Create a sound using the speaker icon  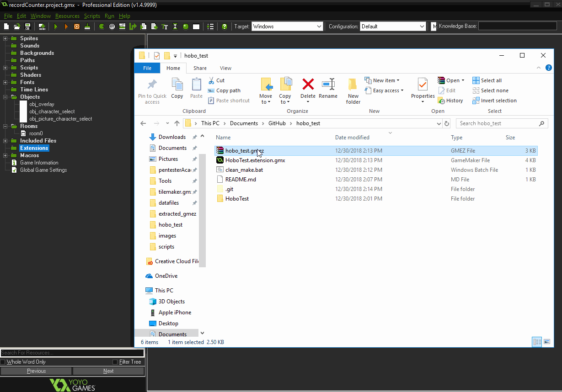pyautogui.click(x=112, y=26)
